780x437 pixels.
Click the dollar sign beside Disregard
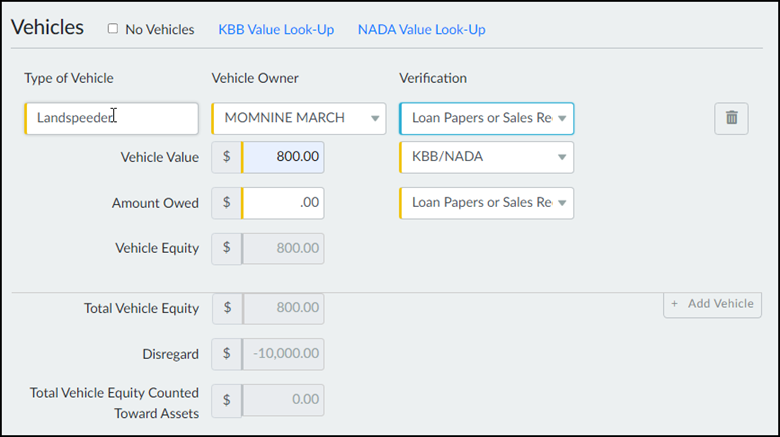pos(227,354)
